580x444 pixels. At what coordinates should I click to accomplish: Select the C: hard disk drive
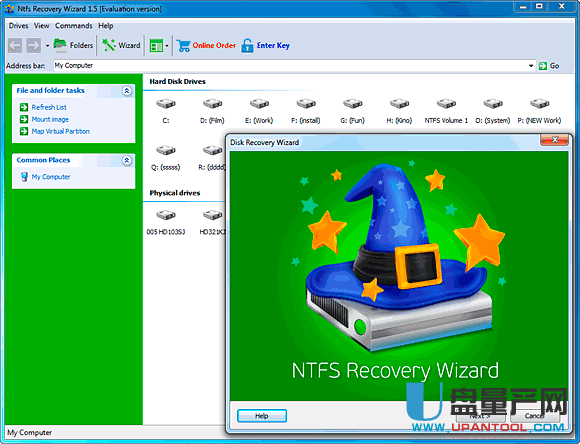coord(166,111)
